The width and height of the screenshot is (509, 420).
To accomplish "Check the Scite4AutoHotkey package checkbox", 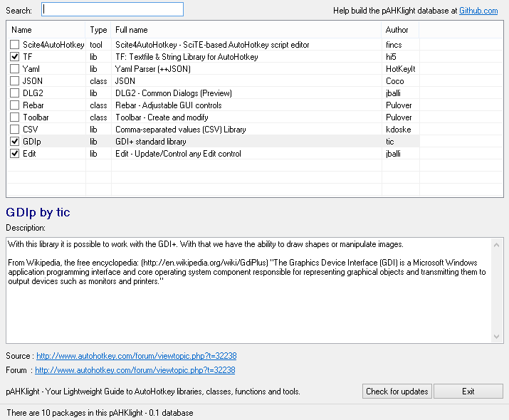I will 15,45.
